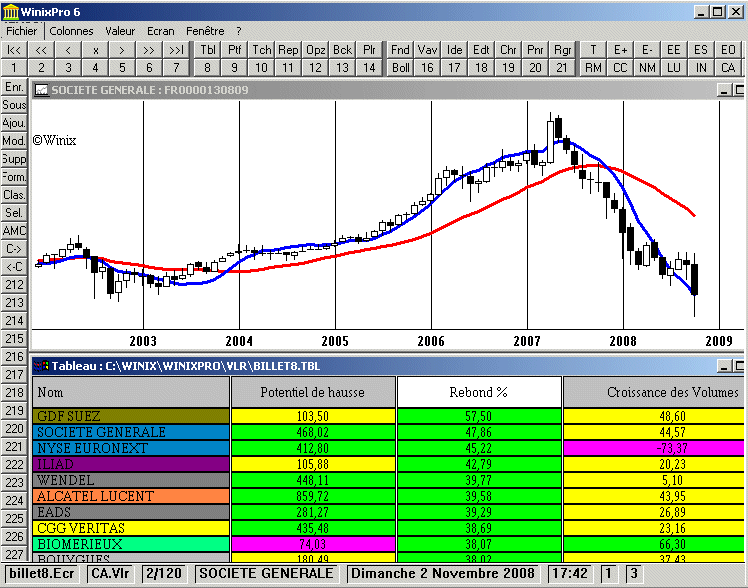Click the RM toolbar button
Screen dimensions: 748x588
[x=593, y=68]
